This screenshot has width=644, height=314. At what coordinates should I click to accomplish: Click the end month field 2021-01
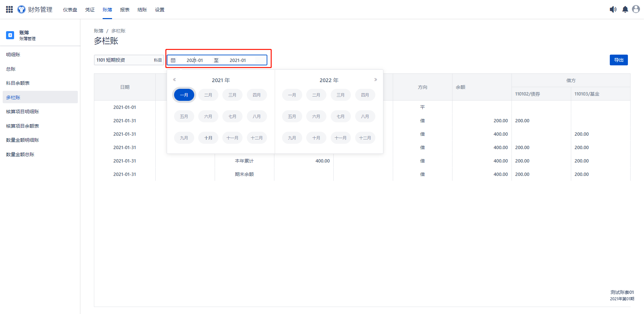coord(237,60)
